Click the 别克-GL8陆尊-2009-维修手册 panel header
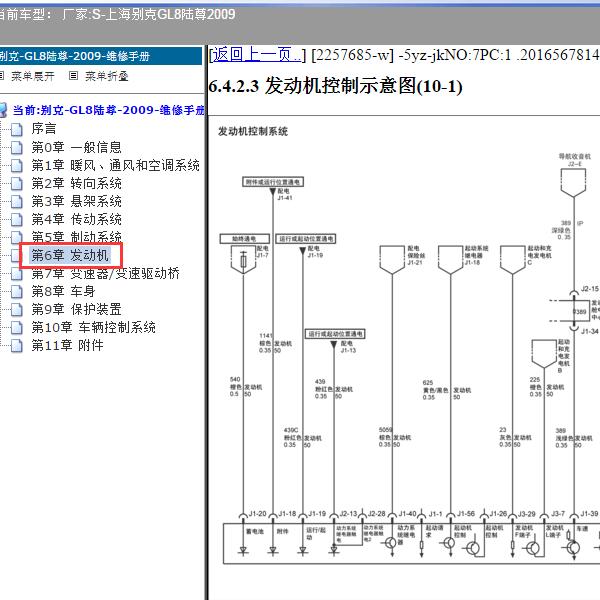The height and width of the screenshot is (600, 600). pos(90,56)
